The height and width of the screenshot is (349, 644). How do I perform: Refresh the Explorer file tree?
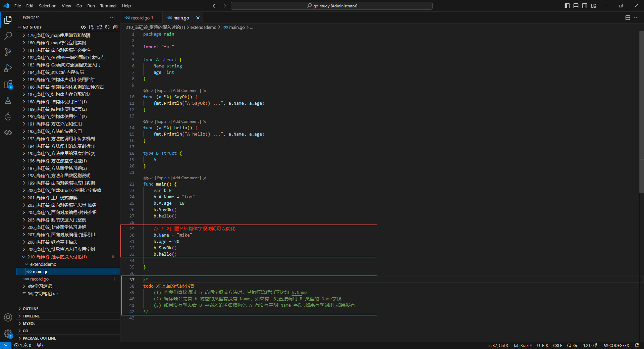tap(107, 27)
